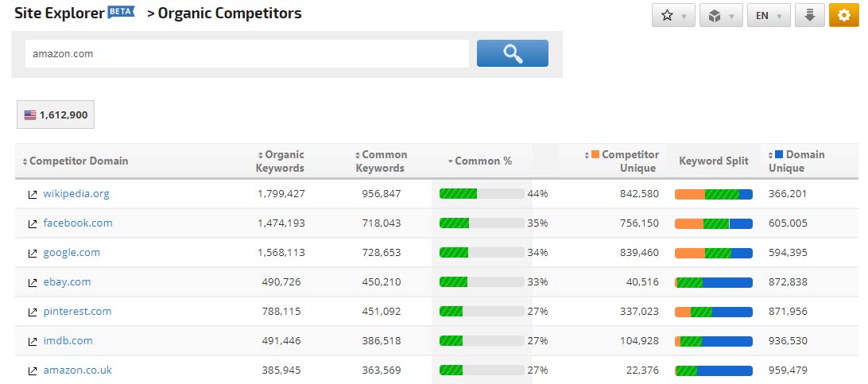The image size is (868, 384).
Task: Open the facebook.com competitor link
Action: pos(78,223)
